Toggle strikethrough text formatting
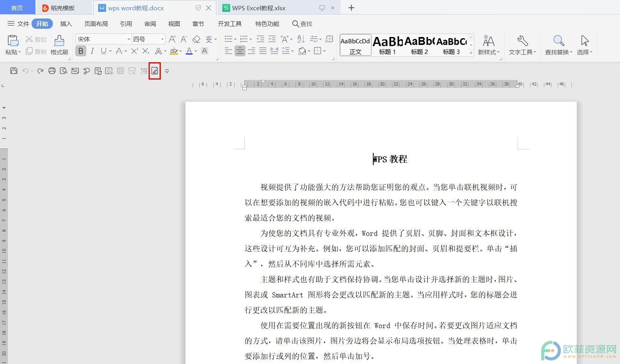This screenshot has height=364, width=620. pos(119,51)
